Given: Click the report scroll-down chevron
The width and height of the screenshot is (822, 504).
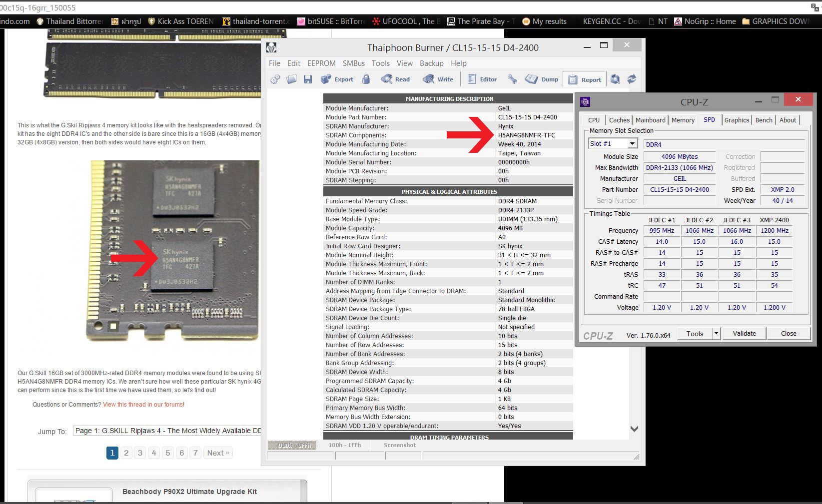Looking at the screenshot, I should pos(634,429).
